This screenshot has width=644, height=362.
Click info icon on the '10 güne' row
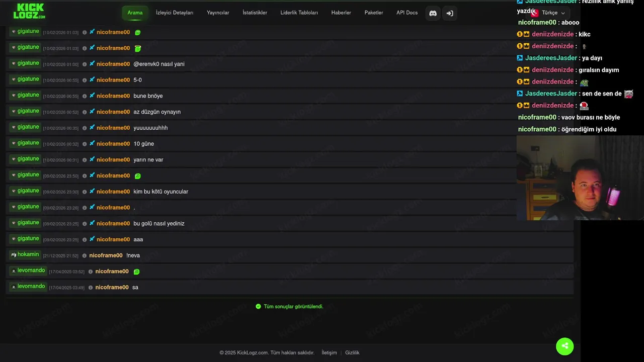click(85, 144)
